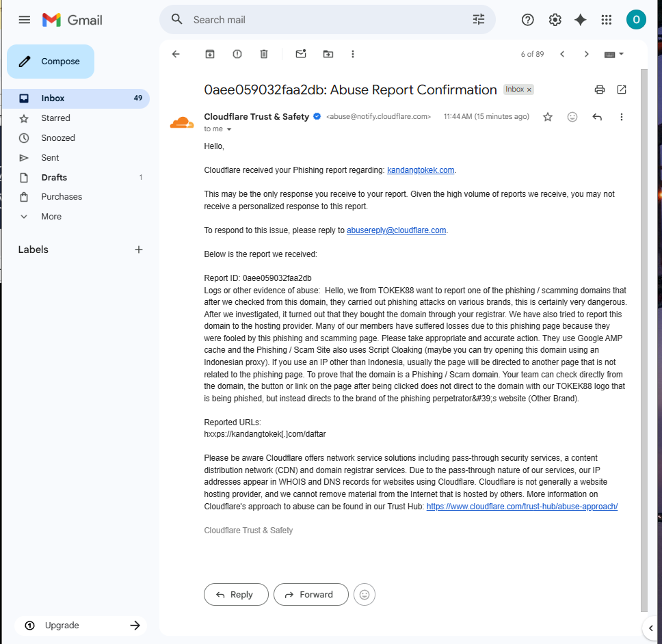Click the email vertical scrollbar

click(x=644, y=340)
